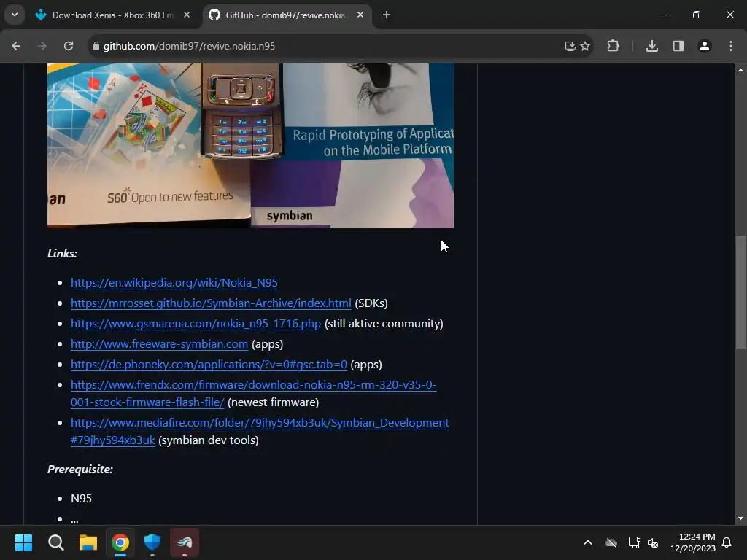747x560 pixels.
Task: Click the (newest firmware) text
Action: coord(273,402)
